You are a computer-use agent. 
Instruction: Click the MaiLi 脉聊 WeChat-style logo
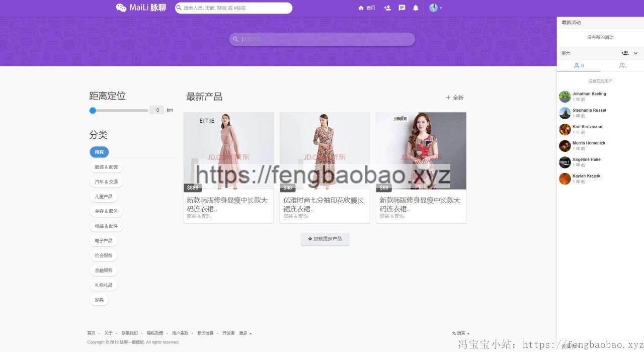pyautogui.click(x=141, y=8)
